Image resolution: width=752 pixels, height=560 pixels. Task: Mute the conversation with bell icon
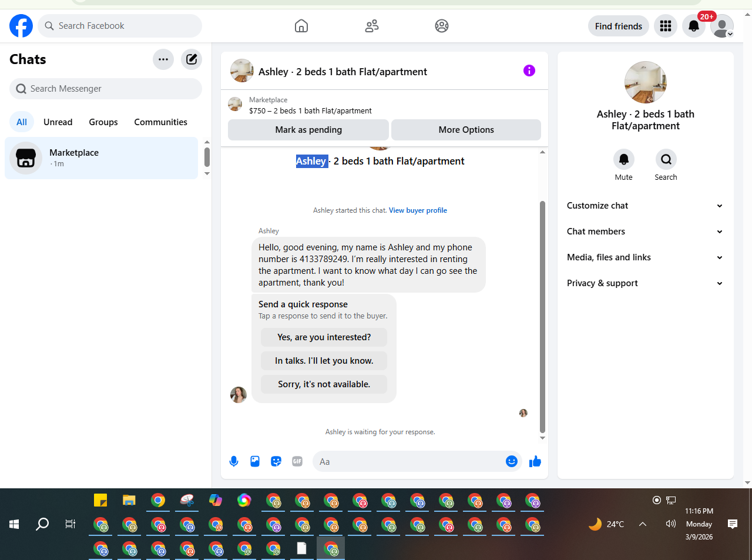coord(624,159)
